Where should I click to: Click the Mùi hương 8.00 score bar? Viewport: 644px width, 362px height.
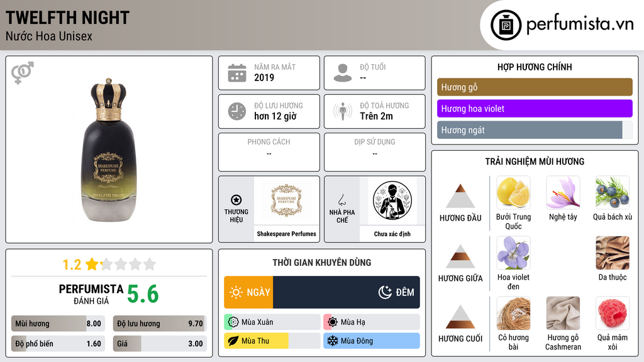58,324
